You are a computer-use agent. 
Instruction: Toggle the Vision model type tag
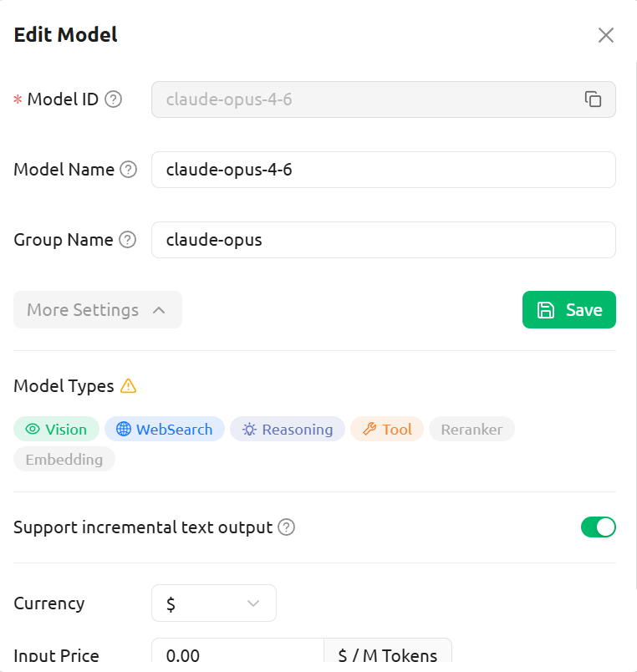(56, 430)
